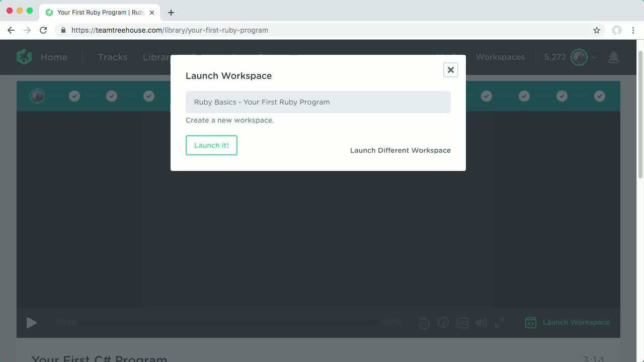Open the Tracks menu item
The image size is (644, 362).
pos(112,57)
